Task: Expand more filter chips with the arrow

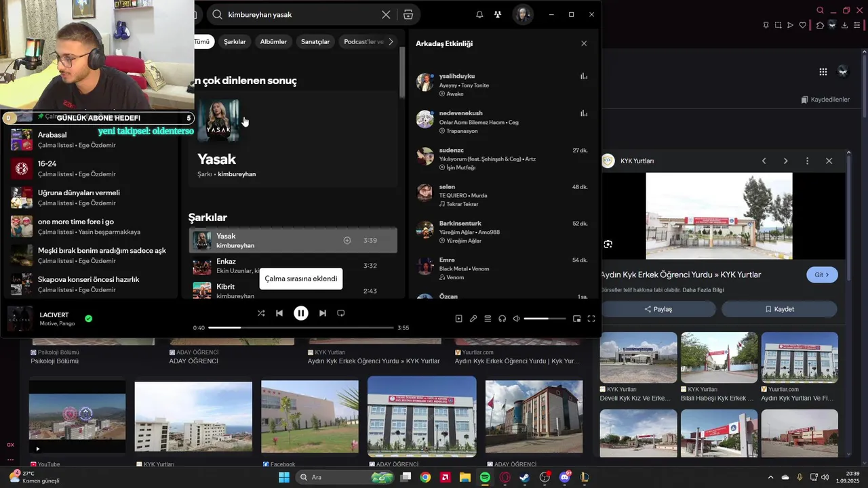Action: (x=391, y=41)
